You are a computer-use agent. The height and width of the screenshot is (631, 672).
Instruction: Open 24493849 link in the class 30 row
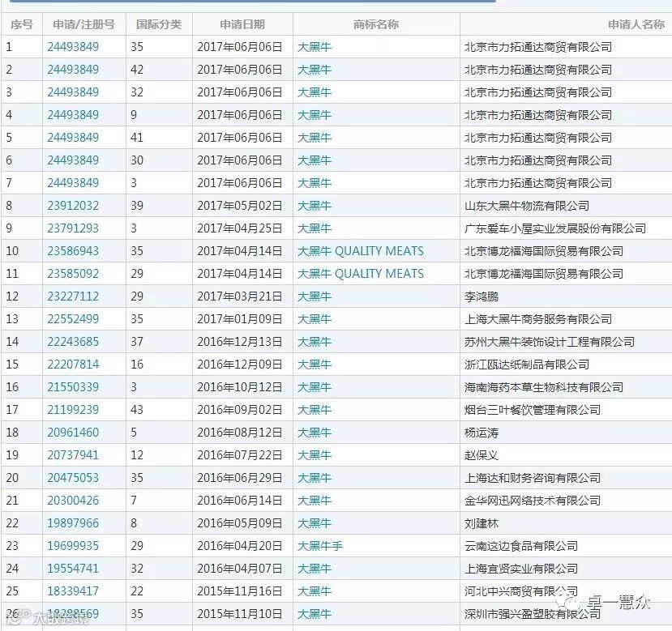point(73,160)
